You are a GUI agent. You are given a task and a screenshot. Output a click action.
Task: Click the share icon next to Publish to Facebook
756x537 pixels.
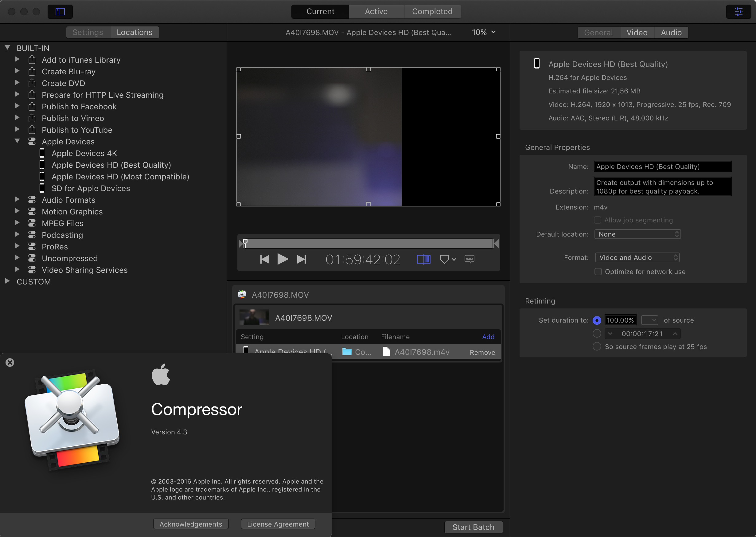(x=32, y=107)
